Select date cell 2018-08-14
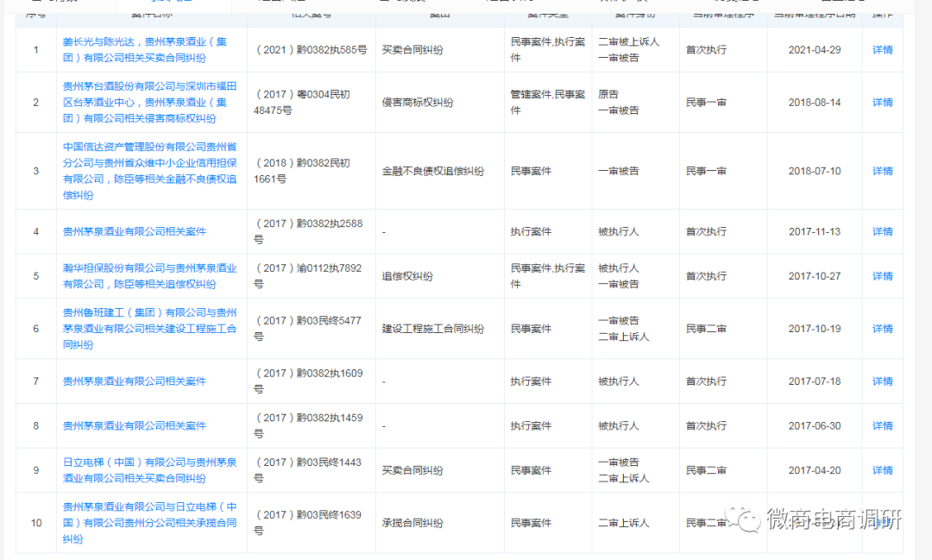This screenshot has width=932, height=560. coord(815,103)
